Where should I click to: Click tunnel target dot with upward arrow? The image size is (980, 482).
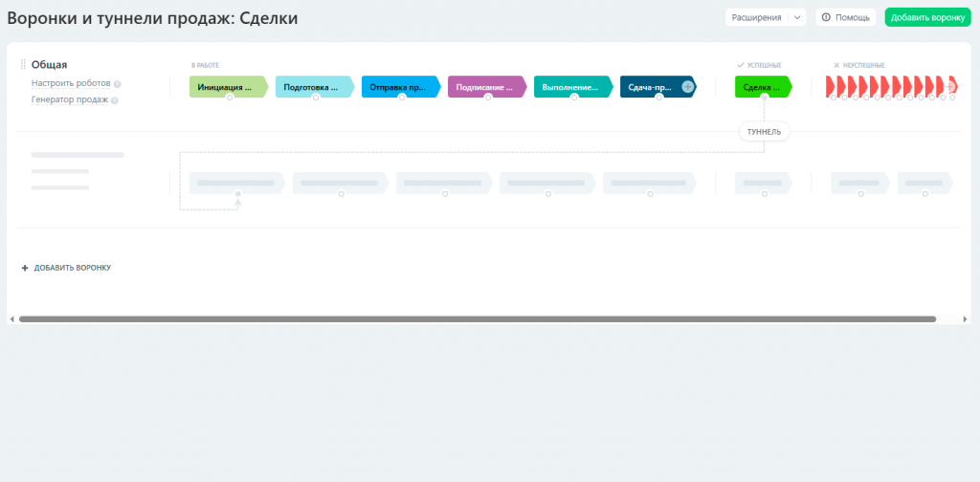click(237, 194)
